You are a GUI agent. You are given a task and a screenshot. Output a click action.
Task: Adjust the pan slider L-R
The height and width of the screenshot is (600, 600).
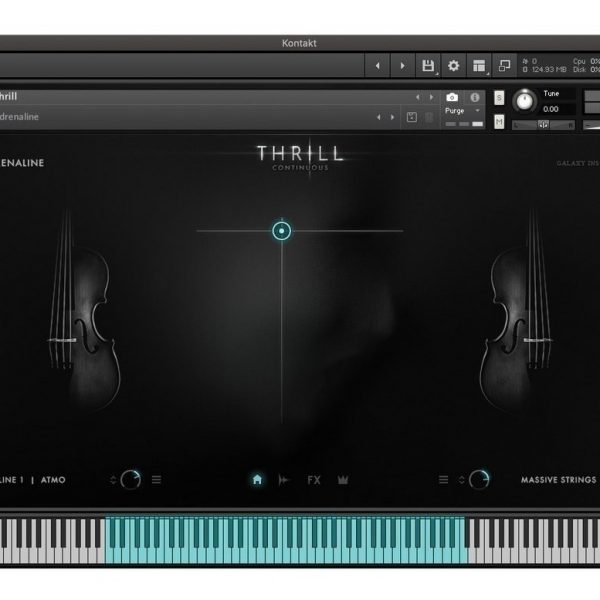(543, 125)
